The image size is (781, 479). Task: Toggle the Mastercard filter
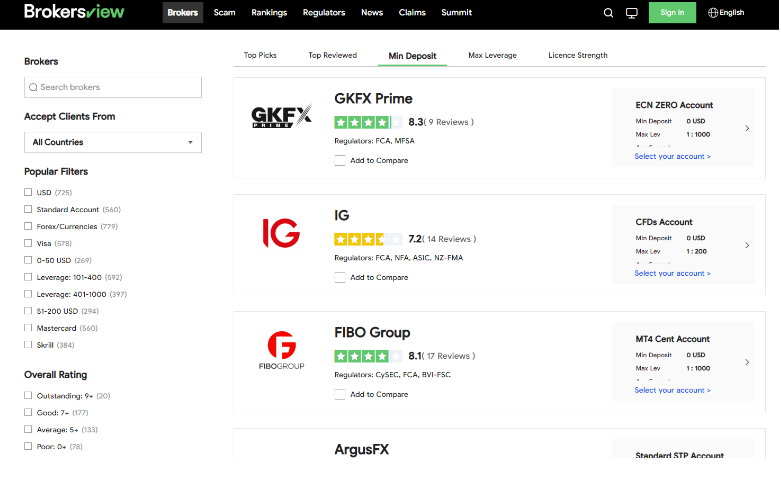click(28, 328)
